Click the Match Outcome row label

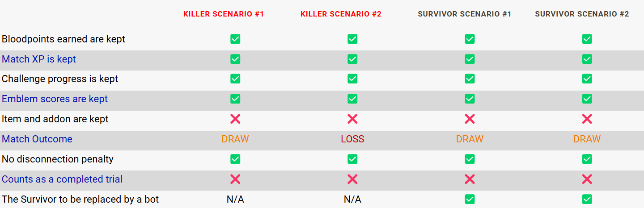coord(37,139)
